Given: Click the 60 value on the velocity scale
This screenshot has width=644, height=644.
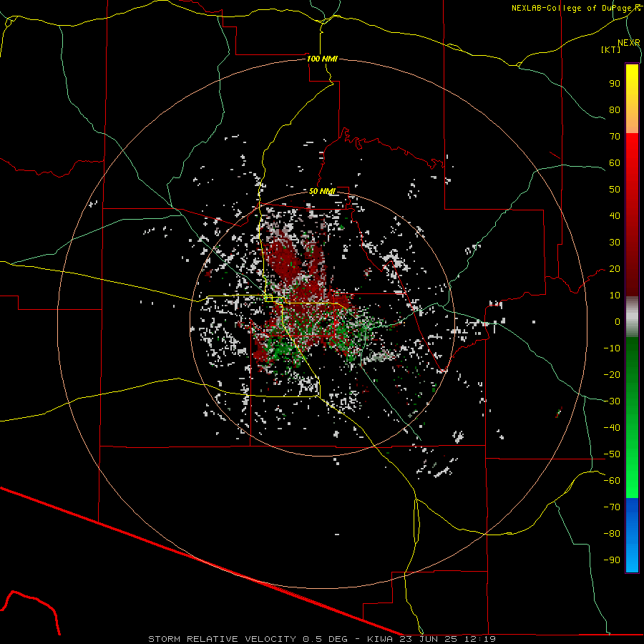Looking at the screenshot, I should [615, 162].
